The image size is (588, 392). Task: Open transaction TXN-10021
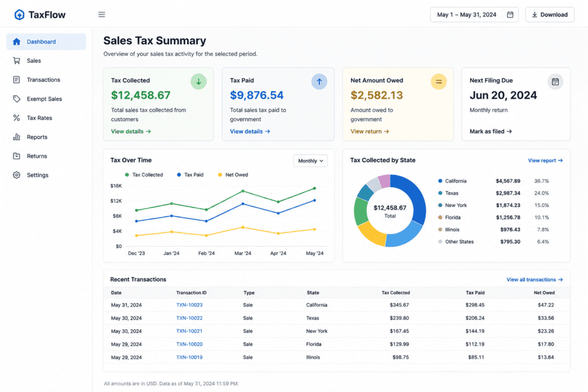pos(189,331)
